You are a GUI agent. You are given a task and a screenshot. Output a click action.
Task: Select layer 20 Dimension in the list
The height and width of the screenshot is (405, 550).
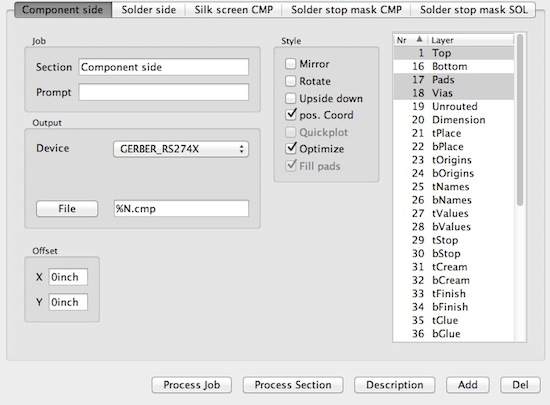(454, 120)
